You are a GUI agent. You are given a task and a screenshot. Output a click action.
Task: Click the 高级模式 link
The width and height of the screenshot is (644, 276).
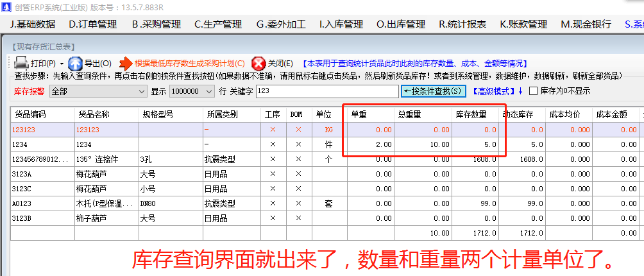[x=493, y=91]
